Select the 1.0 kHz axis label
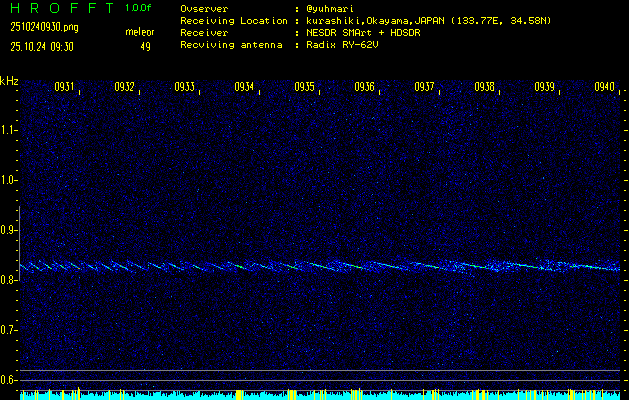Screen dimensions: 629x400 click(9, 180)
